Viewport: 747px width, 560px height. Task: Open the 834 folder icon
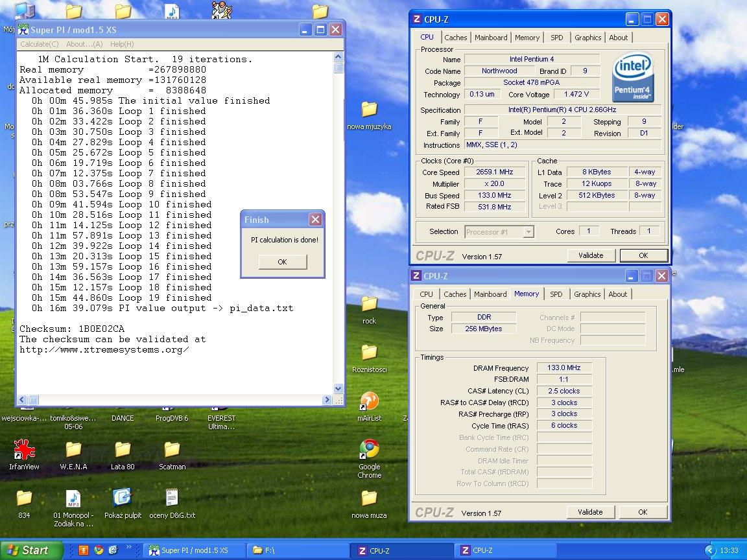[x=24, y=498]
